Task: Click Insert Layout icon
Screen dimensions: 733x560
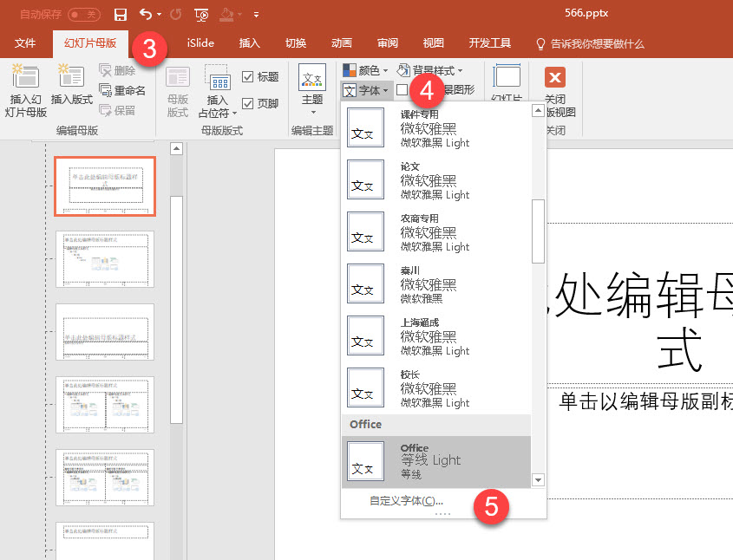Action: [71, 76]
